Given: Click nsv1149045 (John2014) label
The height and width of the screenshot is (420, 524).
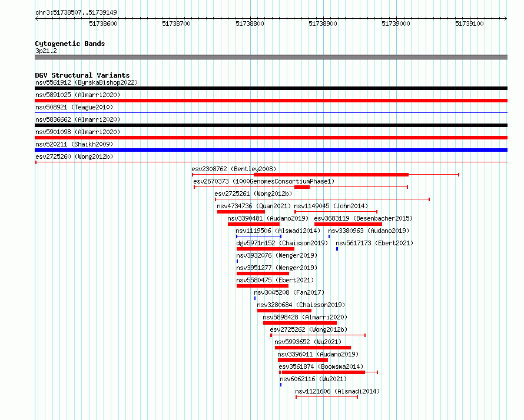Looking at the screenshot, I should pyautogui.click(x=331, y=206).
